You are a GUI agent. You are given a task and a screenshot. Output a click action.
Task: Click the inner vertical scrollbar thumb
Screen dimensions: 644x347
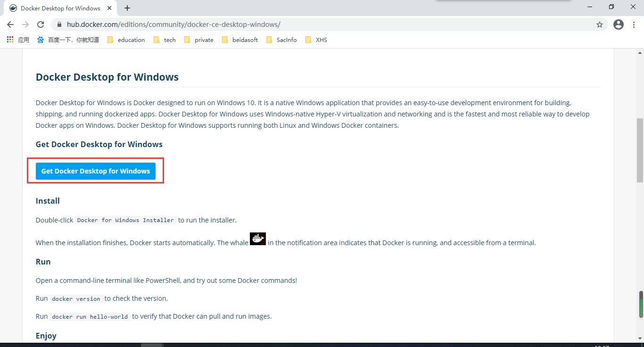(641, 305)
